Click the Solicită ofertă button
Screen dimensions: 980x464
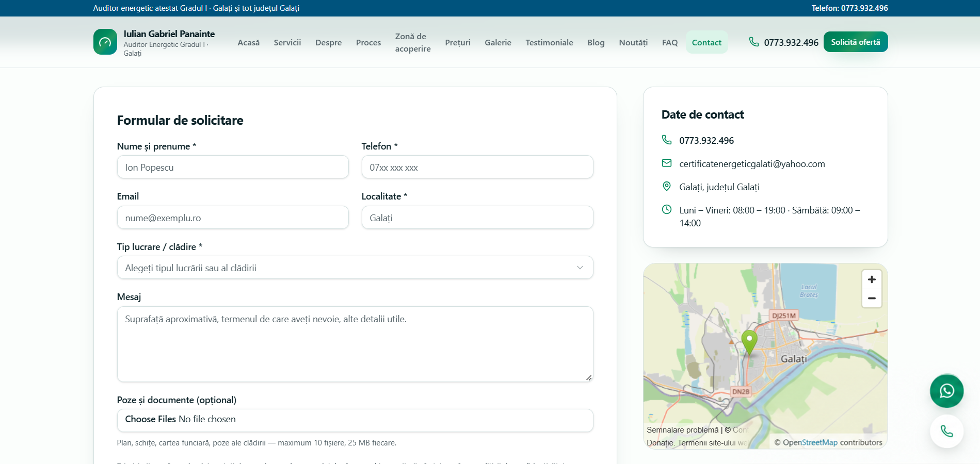(856, 42)
